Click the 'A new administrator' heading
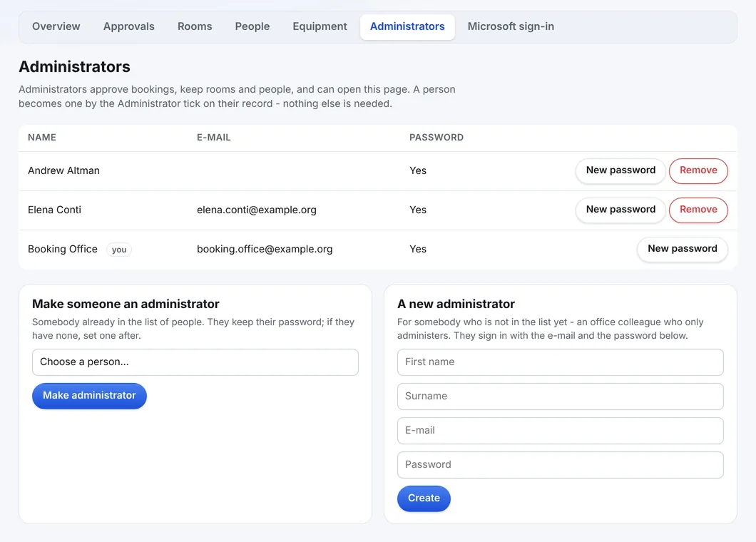 coord(456,304)
